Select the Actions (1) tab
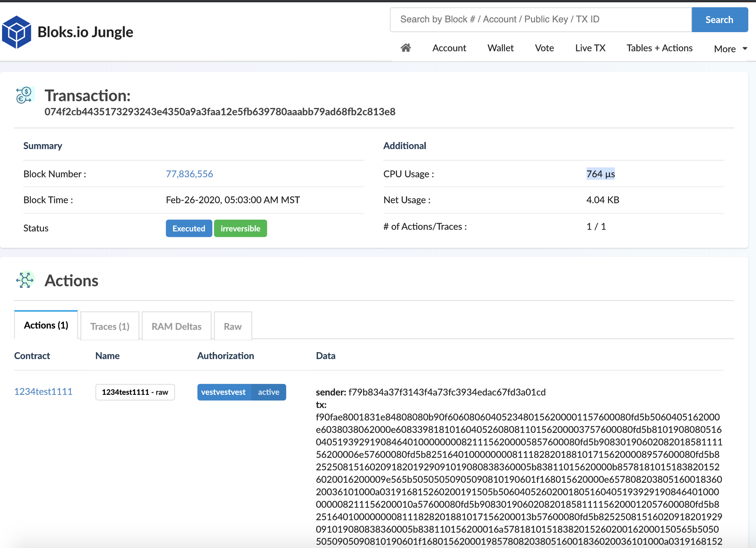Image resolution: width=756 pixels, height=548 pixels. click(x=46, y=325)
